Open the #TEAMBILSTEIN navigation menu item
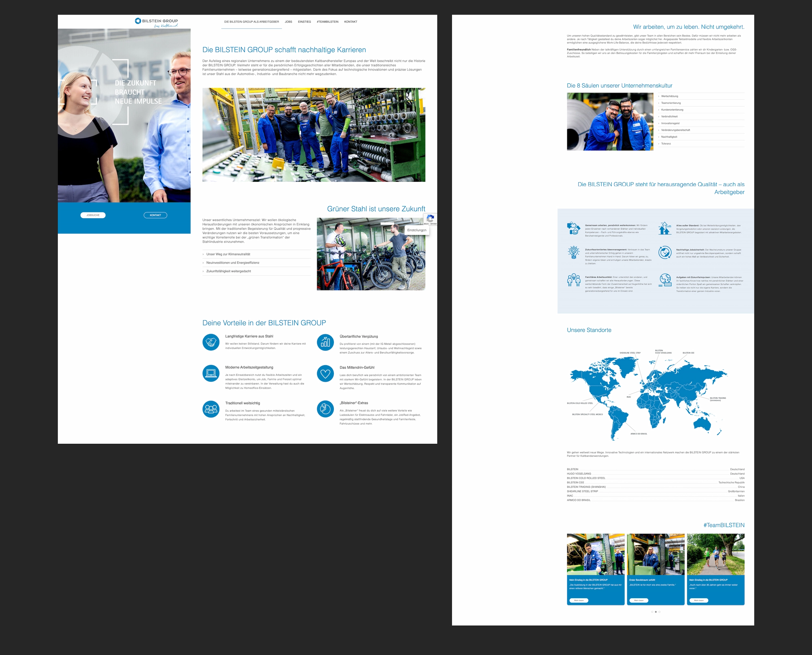This screenshot has width=812, height=655. (327, 22)
